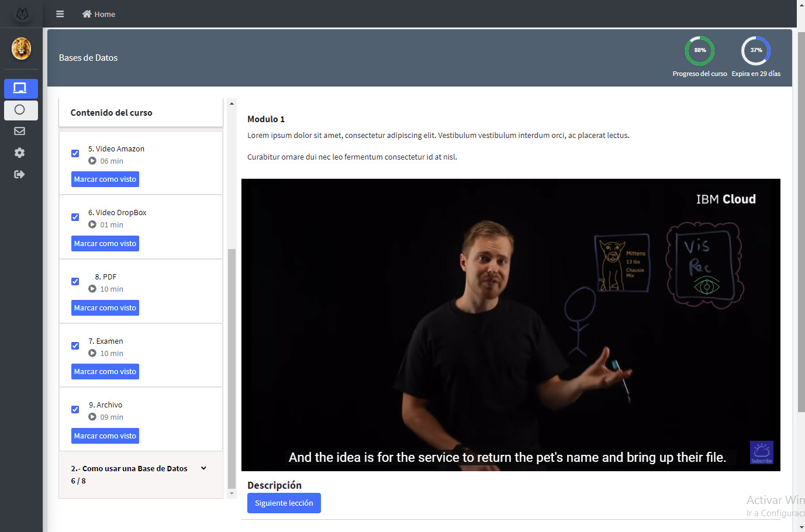The height and width of the screenshot is (532, 805).
Task: Toggle the Examen lesson checkbox
Action: click(x=75, y=346)
